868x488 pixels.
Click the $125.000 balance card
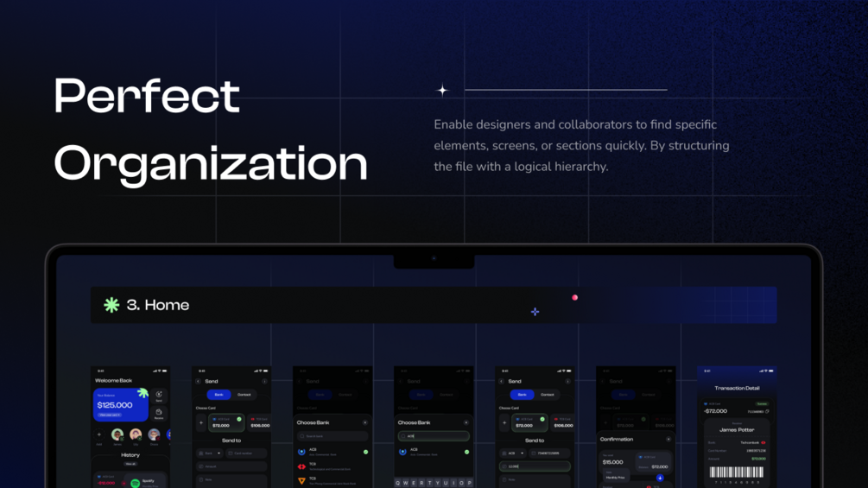121,405
